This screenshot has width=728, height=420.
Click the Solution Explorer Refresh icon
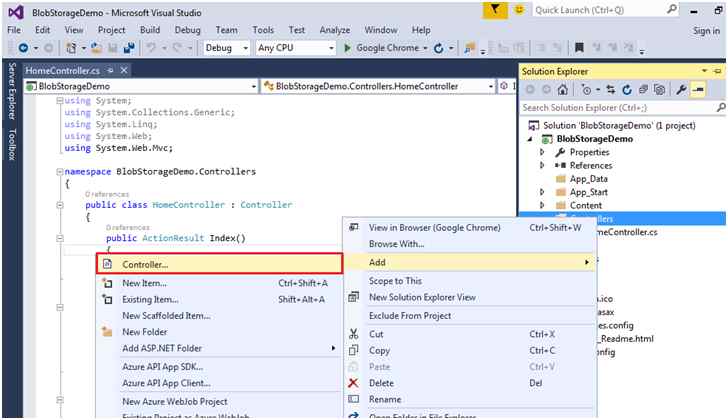(x=627, y=90)
